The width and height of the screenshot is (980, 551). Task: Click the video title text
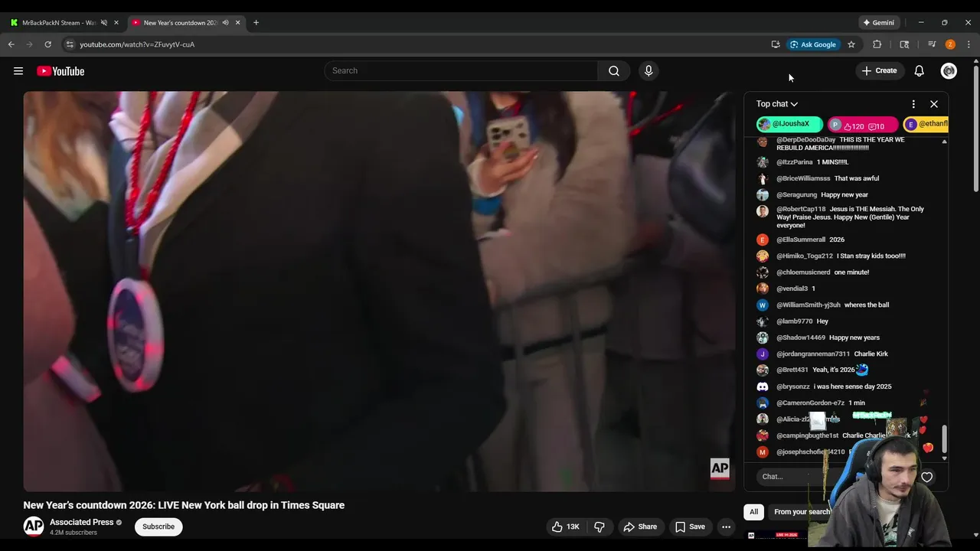click(184, 505)
